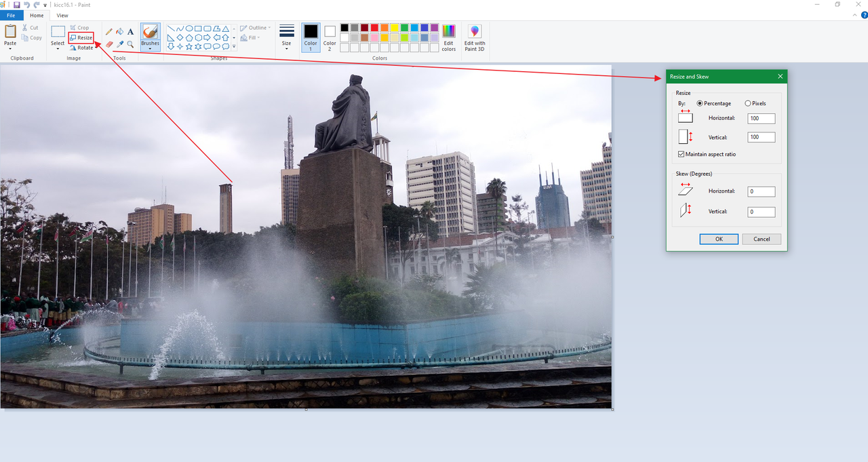The height and width of the screenshot is (462, 868).
Task: Pick the Oval shape
Action: [x=189, y=28]
